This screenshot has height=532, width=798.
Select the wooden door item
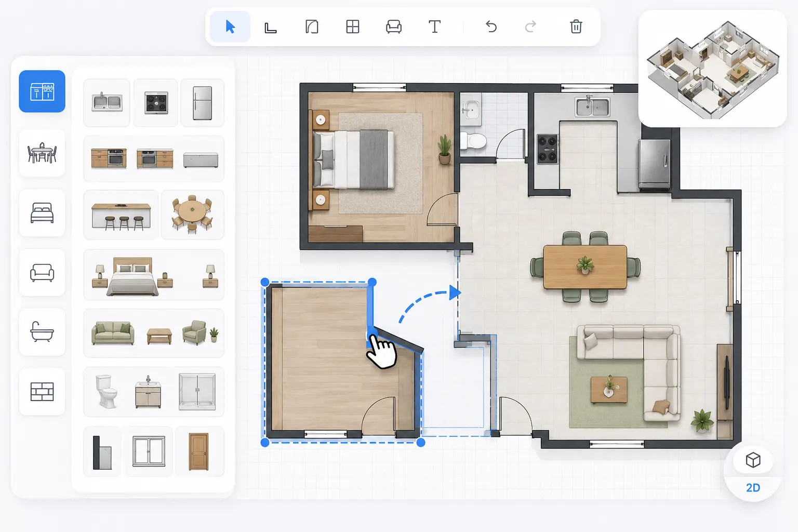[x=198, y=452]
